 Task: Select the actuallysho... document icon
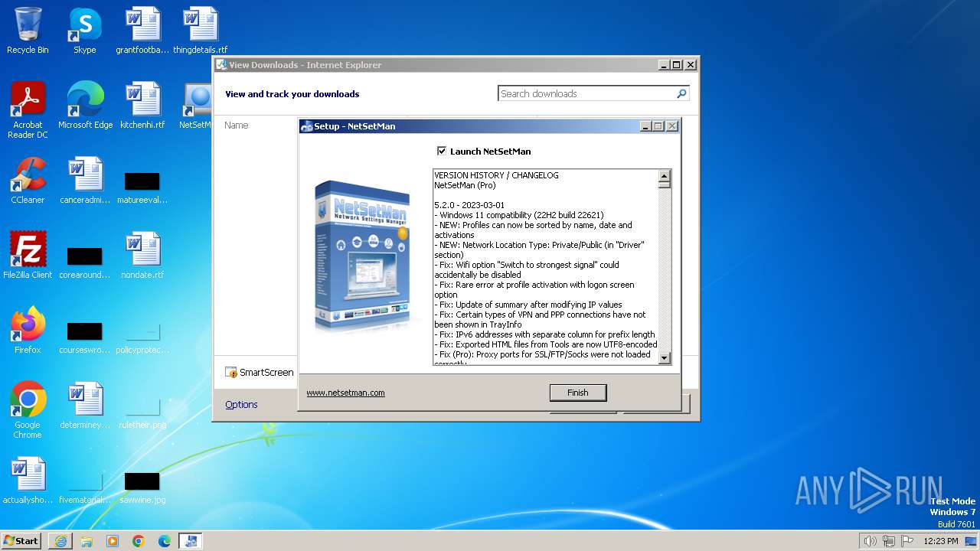pos(28,481)
